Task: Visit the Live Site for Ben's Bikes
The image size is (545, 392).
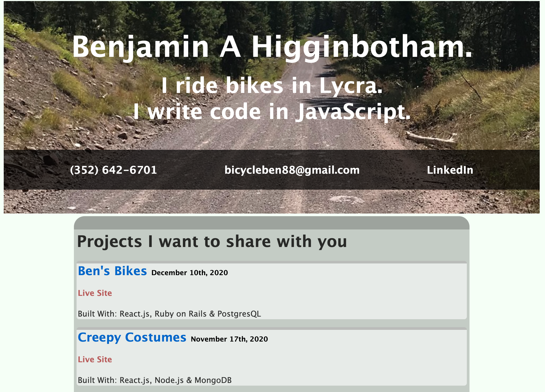Action: click(95, 293)
